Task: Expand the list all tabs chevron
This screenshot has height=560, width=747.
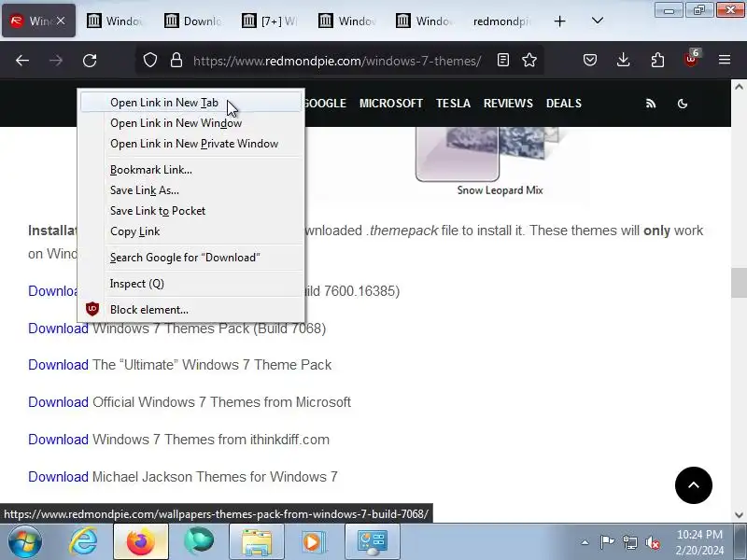Action: [x=598, y=21]
